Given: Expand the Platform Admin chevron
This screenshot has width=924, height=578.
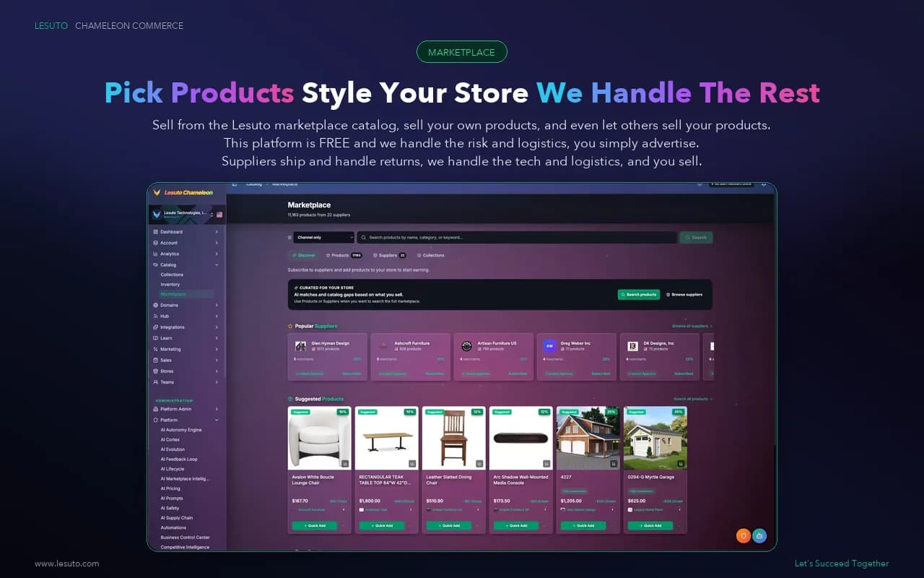Looking at the screenshot, I should click(217, 409).
